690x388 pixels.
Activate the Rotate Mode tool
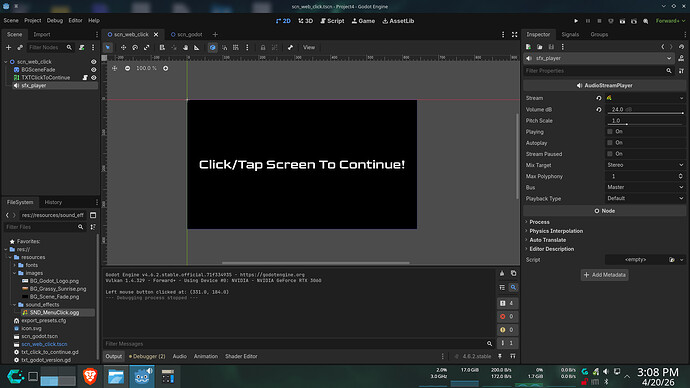(135, 48)
